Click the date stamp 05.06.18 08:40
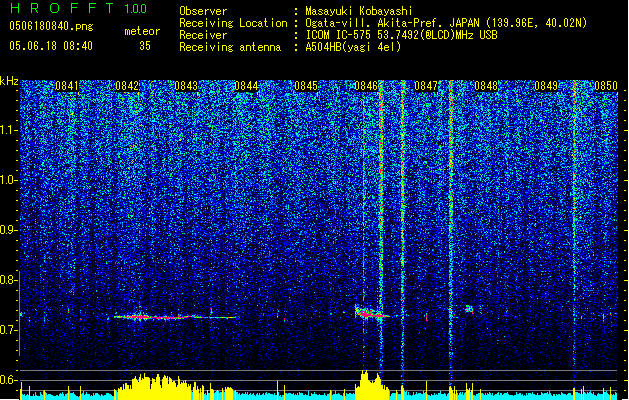Viewport: 629px width, 400px height. coord(51,46)
